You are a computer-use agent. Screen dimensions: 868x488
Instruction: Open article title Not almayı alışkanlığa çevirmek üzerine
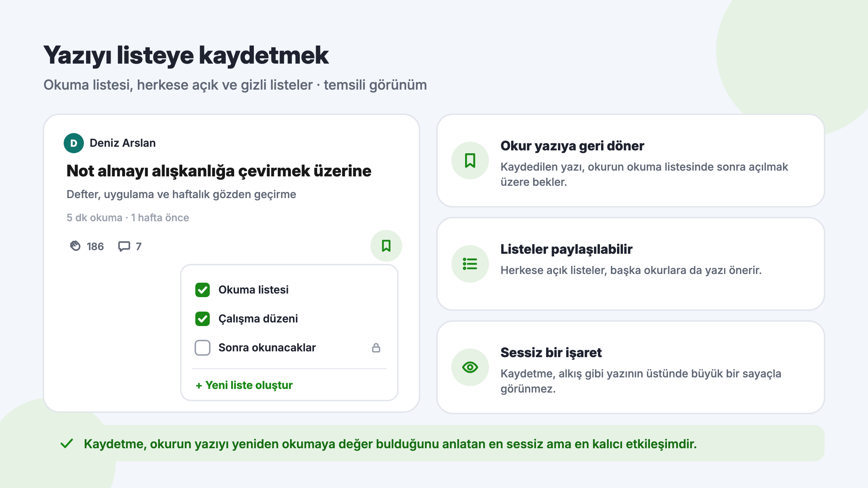pos(219,171)
